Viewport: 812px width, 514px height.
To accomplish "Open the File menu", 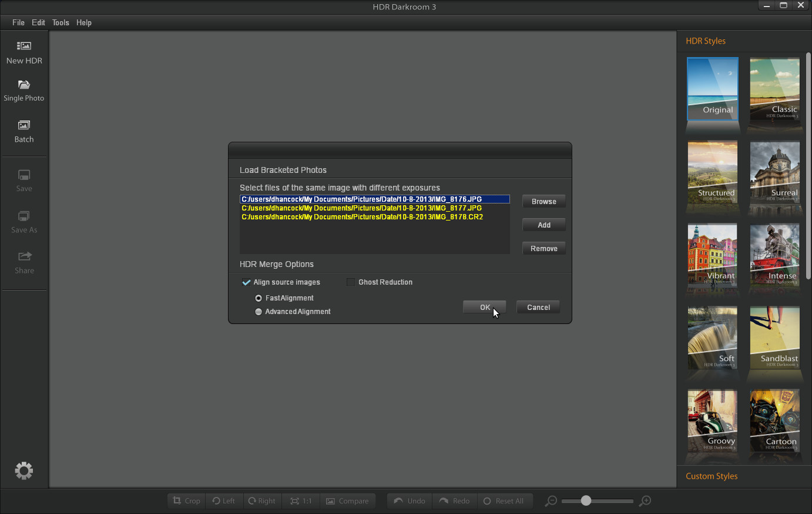I will pos(18,22).
